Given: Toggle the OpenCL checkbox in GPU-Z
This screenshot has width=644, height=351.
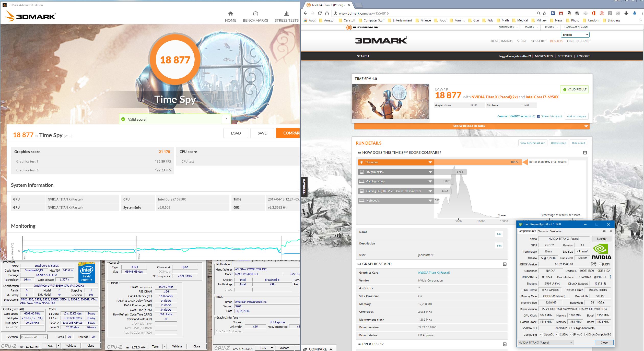Looking at the screenshot, I should (541, 334).
